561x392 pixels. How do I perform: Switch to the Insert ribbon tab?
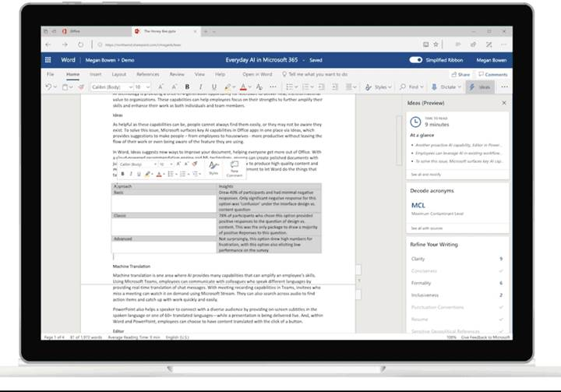coord(95,74)
